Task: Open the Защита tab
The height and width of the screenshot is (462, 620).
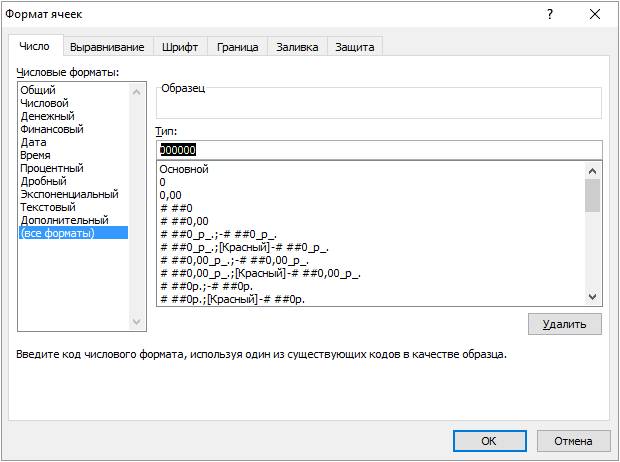Action: coord(354,47)
